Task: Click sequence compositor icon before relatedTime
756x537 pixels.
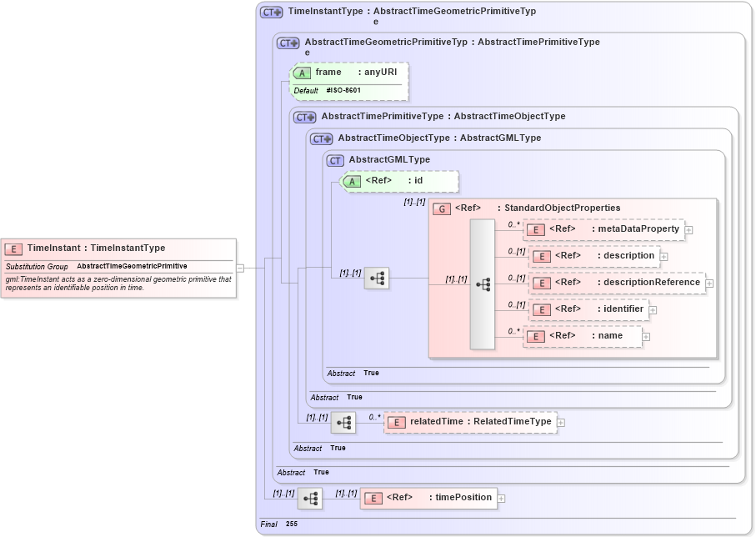Action: (x=343, y=423)
